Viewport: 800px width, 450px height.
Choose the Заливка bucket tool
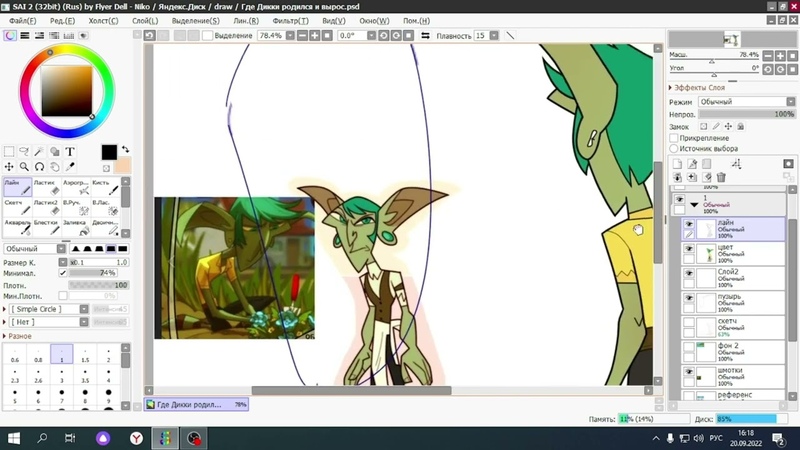[x=76, y=228]
